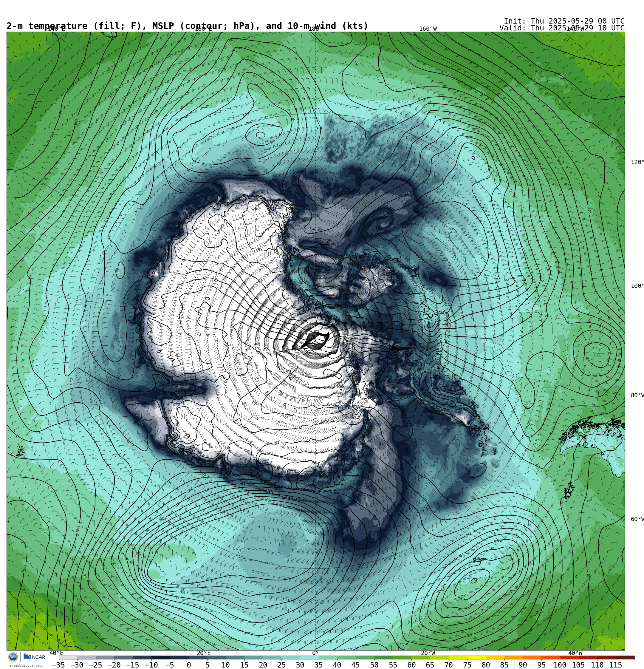Click the 70 colorbar tick label
The height and width of the screenshot is (669, 644).
[x=448, y=665]
